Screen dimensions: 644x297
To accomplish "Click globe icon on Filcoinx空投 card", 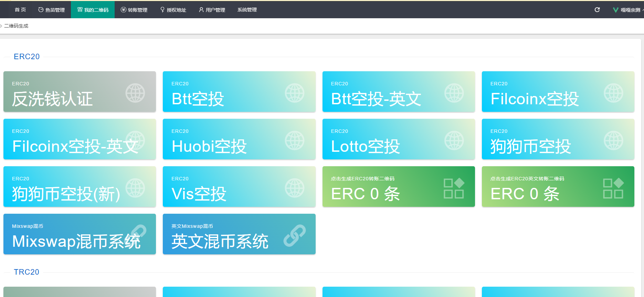I will coord(613,93).
